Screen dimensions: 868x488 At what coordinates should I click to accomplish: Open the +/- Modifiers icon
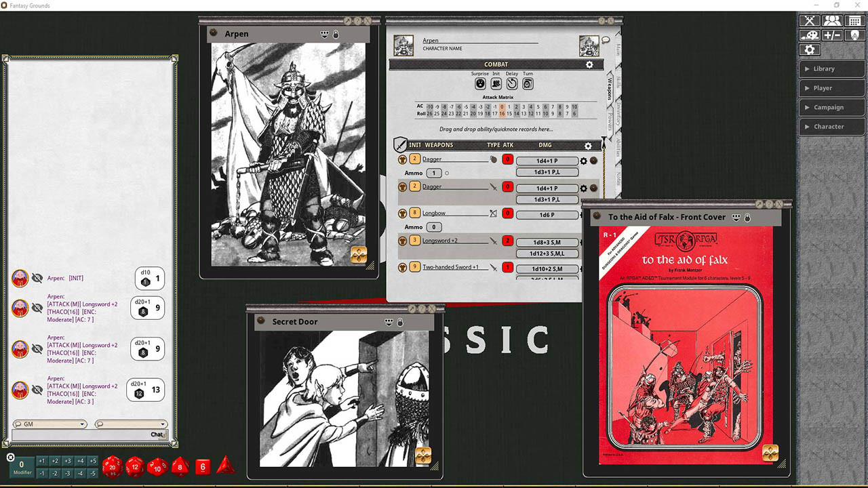[x=832, y=35]
